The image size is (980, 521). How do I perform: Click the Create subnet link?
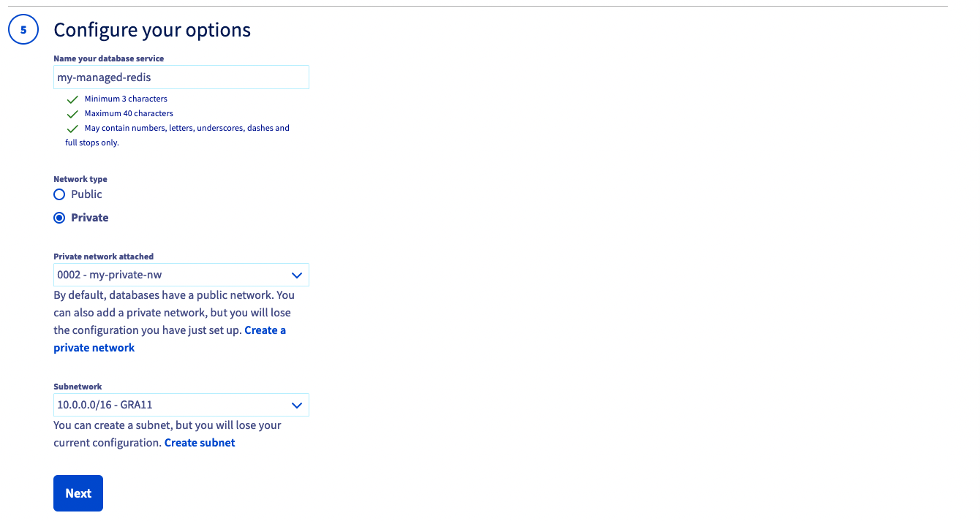click(x=199, y=442)
